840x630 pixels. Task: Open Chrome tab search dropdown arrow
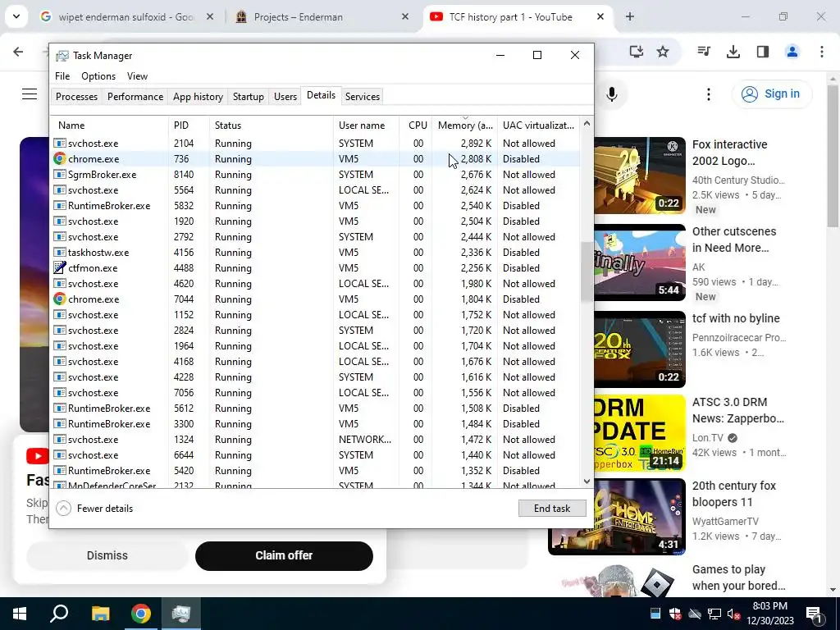[x=16, y=16]
